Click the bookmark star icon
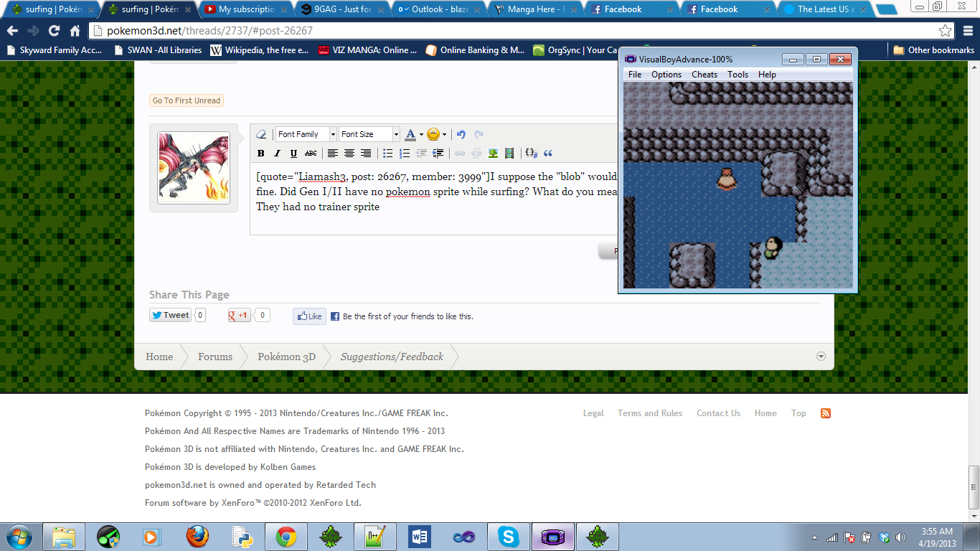The height and width of the screenshot is (551, 980). tap(946, 31)
